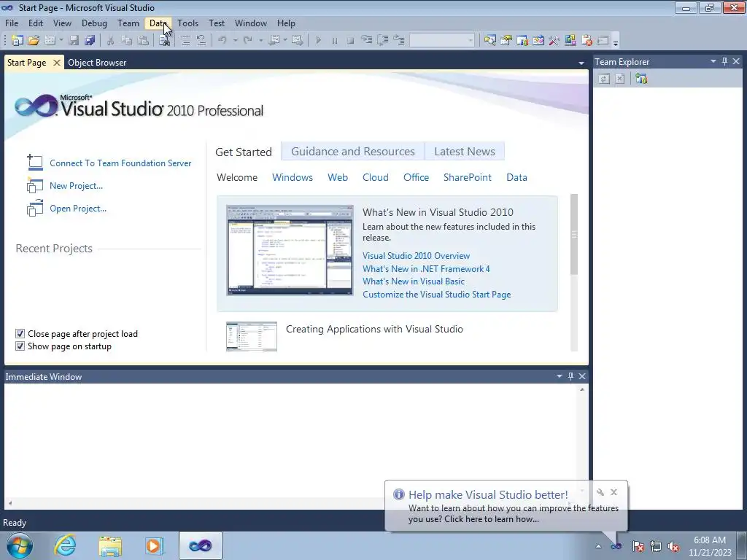
Task: Click the Comment Out Lines toolbar icon
Action: pos(185,41)
